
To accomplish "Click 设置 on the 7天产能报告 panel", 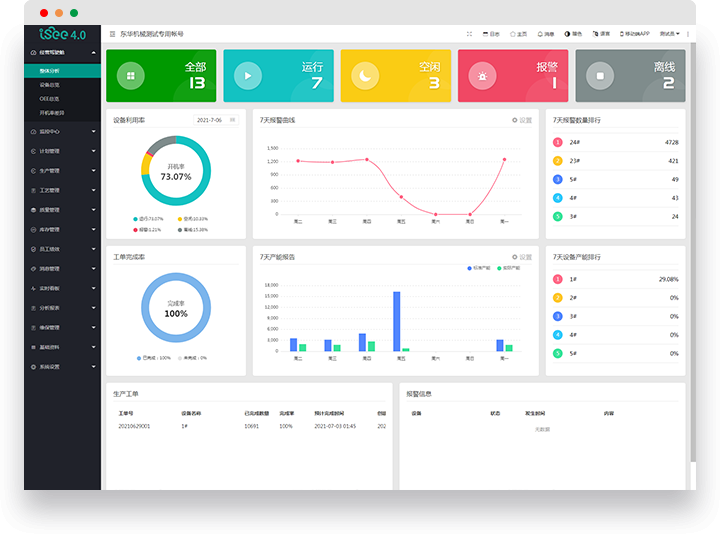I will click(521, 257).
